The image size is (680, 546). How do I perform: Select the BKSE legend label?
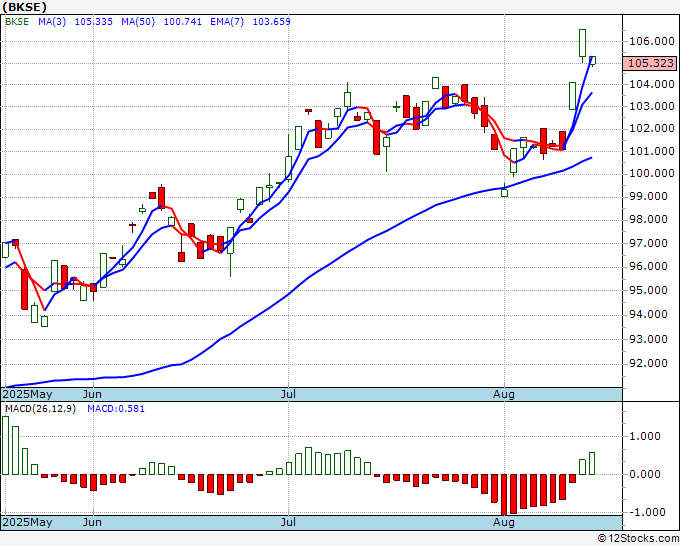(17, 22)
